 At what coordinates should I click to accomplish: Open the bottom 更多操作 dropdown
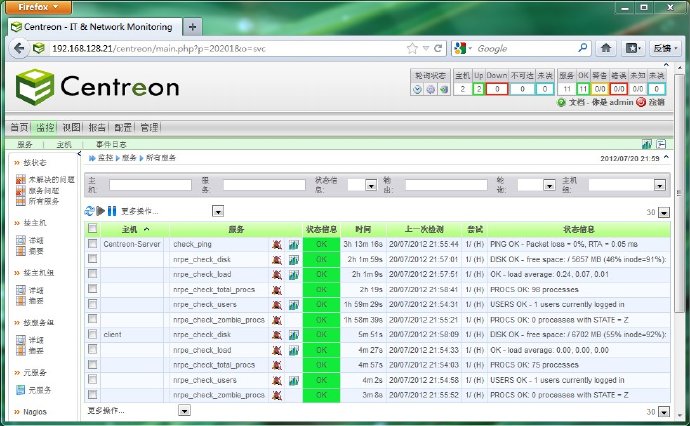click(x=184, y=411)
